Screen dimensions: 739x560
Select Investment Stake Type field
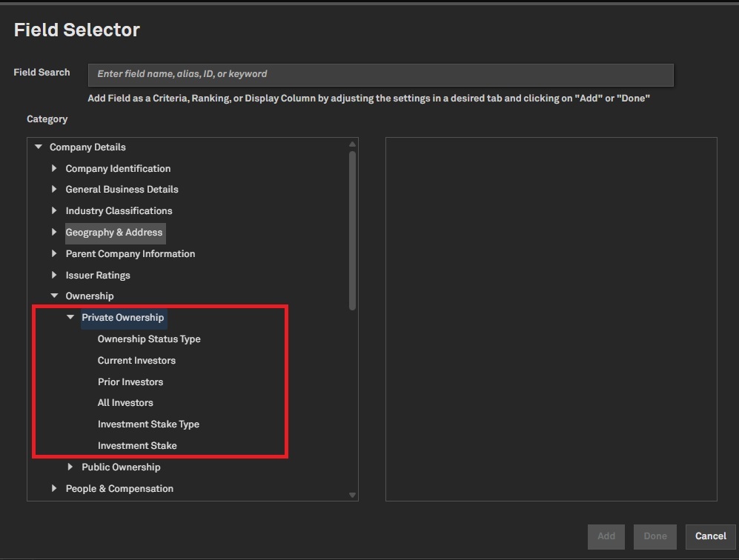148,424
